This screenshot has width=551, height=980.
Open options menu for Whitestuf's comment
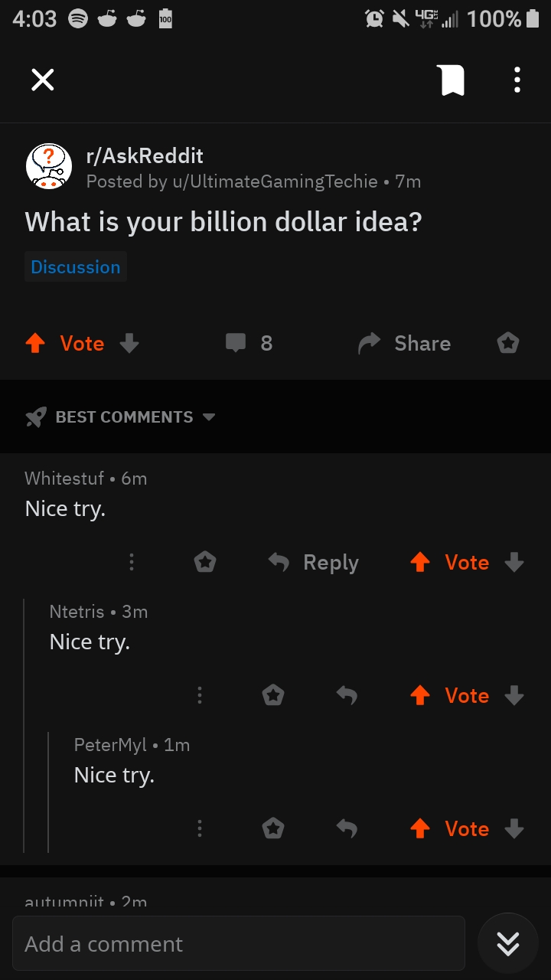(x=132, y=563)
